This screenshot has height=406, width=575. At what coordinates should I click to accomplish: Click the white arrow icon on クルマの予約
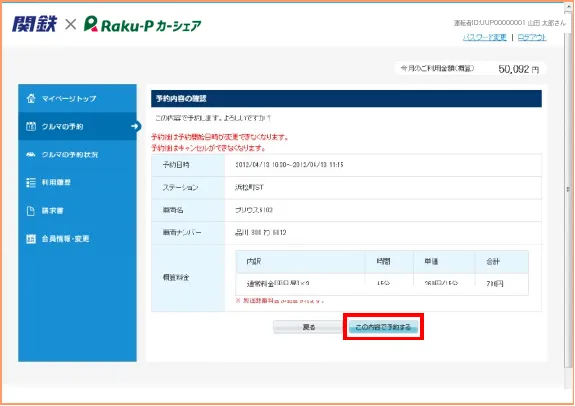(135, 127)
